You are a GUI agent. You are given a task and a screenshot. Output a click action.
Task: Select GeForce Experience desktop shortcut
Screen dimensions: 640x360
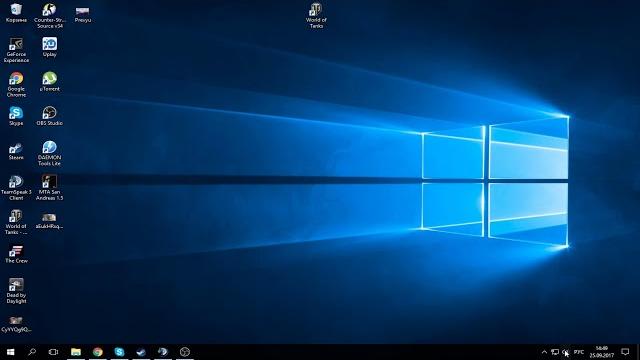tap(16, 50)
